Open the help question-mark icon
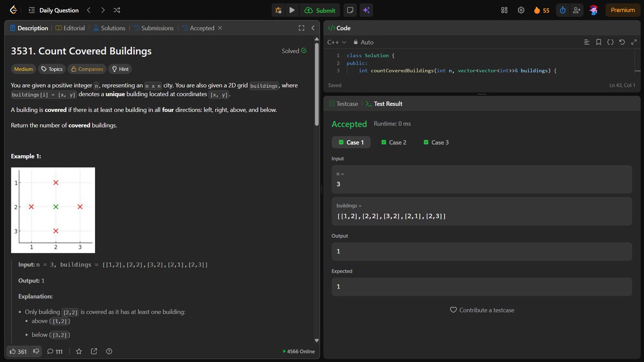This screenshot has height=362, width=644. pyautogui.click(x=109, y=351)
